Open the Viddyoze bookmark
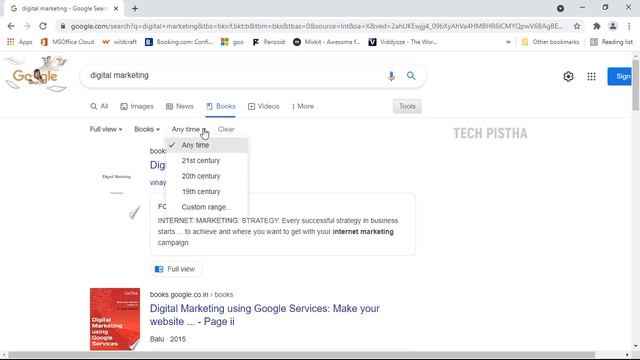The image size is (640, 360). (x=403, y=42)
